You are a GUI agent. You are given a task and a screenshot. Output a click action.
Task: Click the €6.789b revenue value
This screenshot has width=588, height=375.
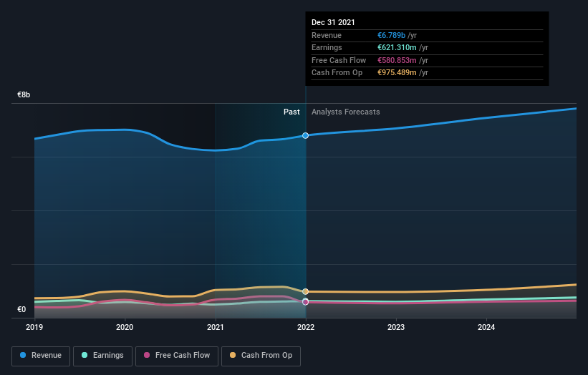(x=391, y=35)
